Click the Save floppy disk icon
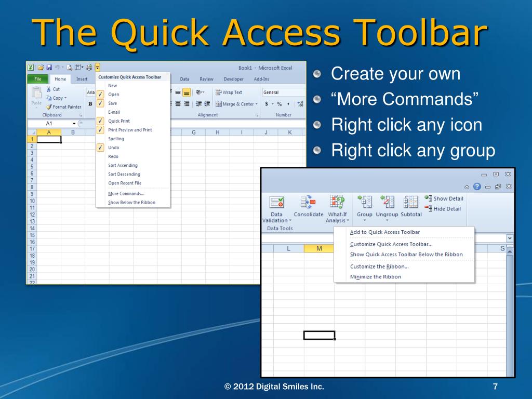This screenshot has height=399, width=532. pos(49,67)
